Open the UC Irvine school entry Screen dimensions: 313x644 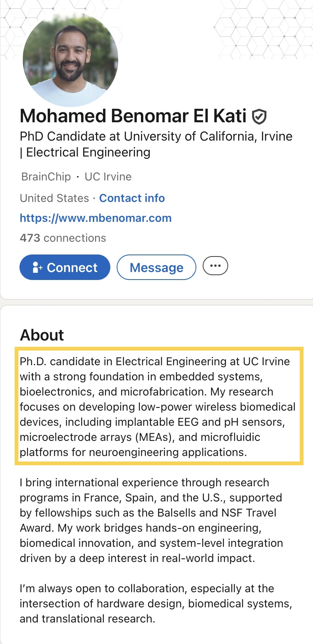click(108, 176)
